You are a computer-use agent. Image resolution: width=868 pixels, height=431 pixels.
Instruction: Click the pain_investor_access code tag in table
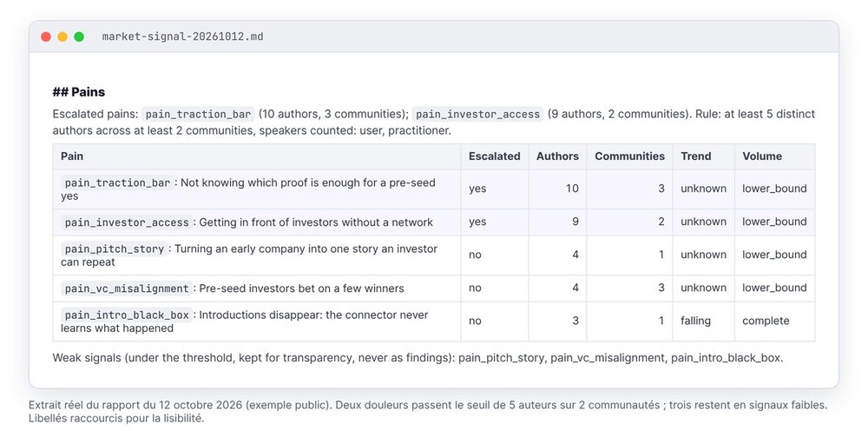127,222
